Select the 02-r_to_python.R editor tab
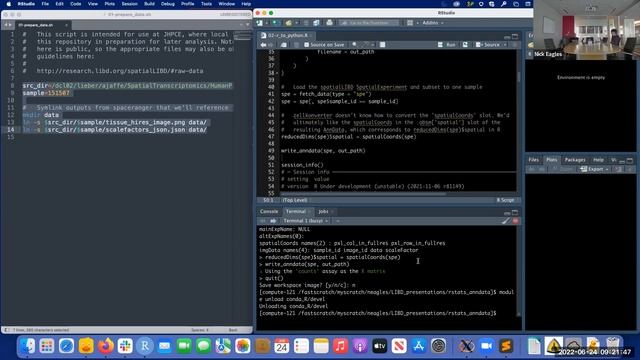Screen dimensions: 640x360 coord(287,36)
